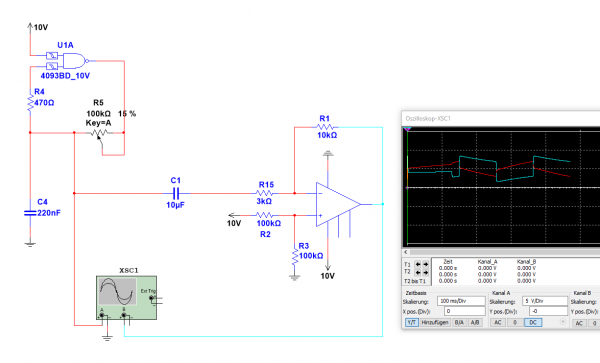
Task: Click the Hinzufügen button
Action: coord(435,322)
